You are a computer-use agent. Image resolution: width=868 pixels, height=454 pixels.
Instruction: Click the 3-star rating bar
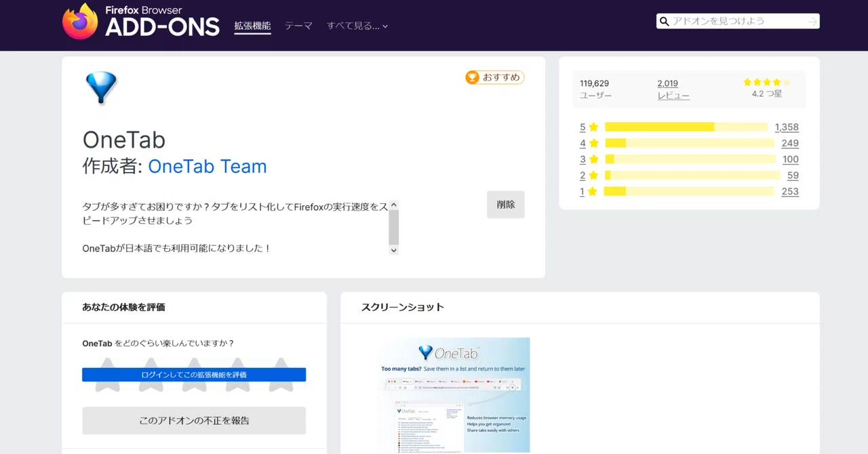pos(690,159)
